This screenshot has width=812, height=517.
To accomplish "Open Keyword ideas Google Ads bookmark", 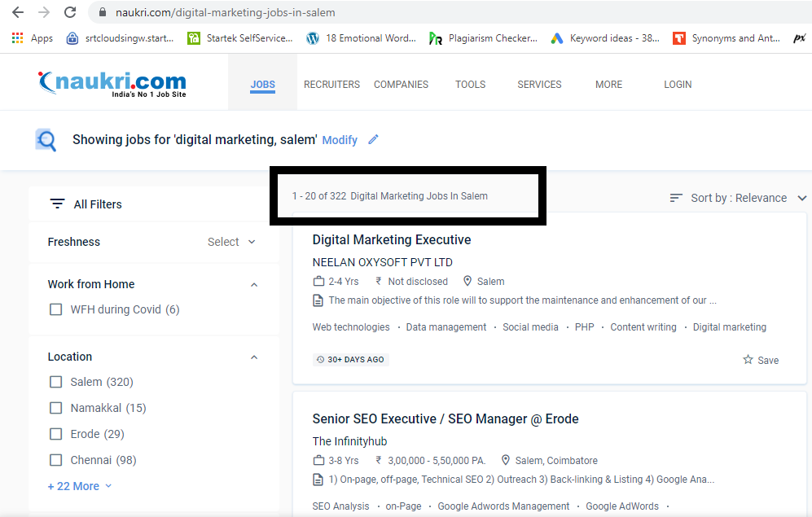I will coord(604,37).
